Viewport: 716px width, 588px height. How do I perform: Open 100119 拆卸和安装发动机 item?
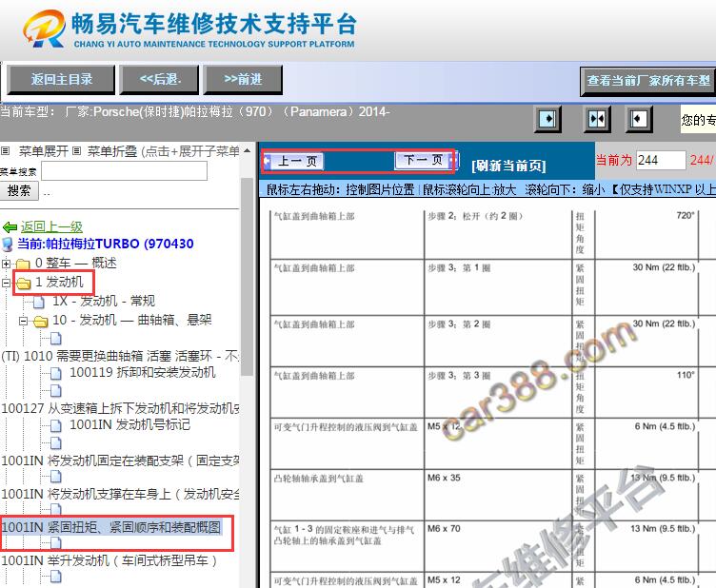[143, 372]
